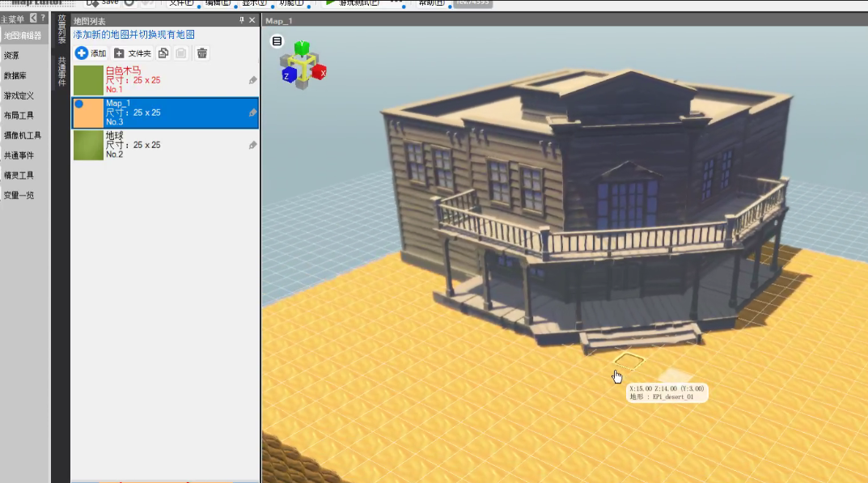Click the paste map icon
Viewport: 868px width, 483px height.
coord(181,53)
